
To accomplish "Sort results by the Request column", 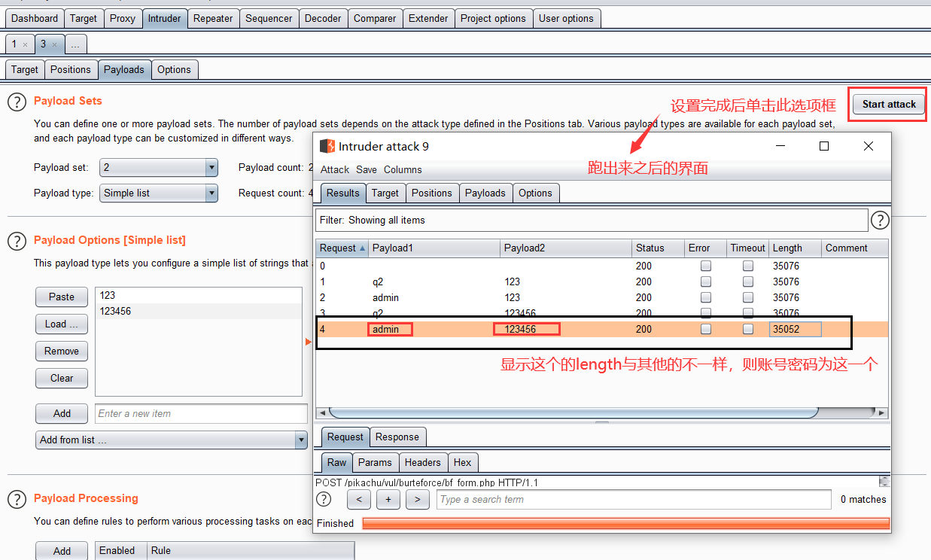I will coord(342,248).
